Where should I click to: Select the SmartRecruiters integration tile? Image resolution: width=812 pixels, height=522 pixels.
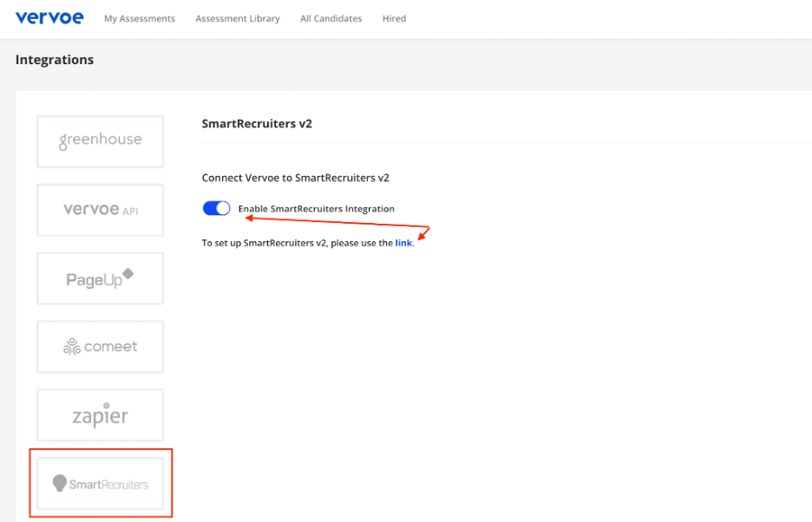click(x=100, y=484)
